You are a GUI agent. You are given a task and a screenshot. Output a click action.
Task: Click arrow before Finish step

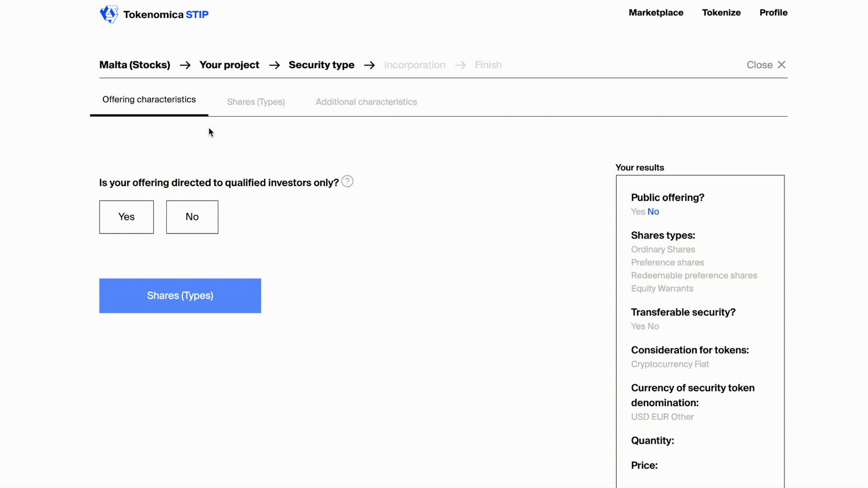pos(461,65)
